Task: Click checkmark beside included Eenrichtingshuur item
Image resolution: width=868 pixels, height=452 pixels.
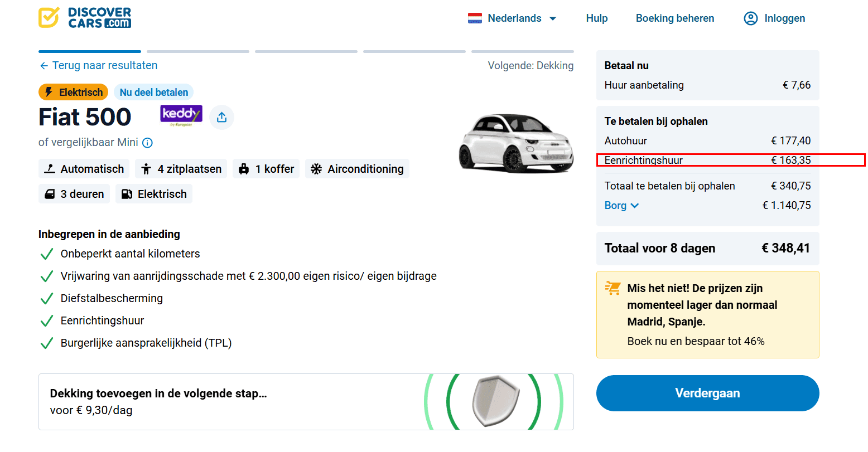Action: click(x=47, y=321)
